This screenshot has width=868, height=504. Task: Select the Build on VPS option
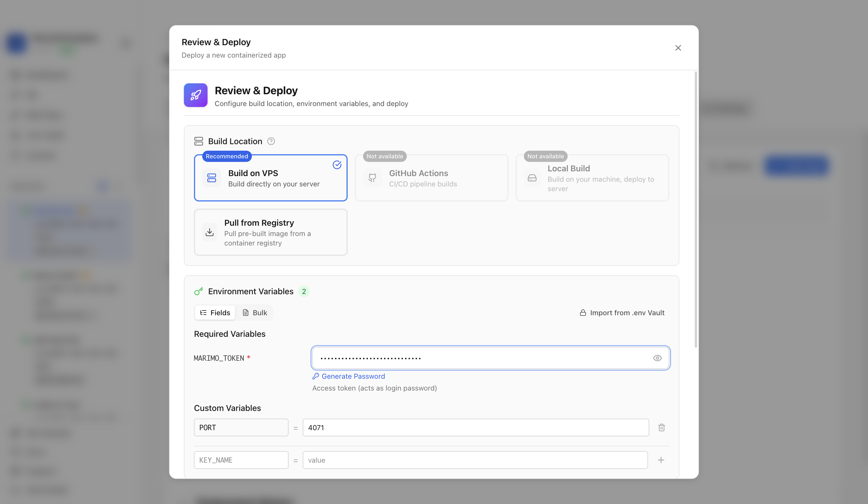pos(271,178)
